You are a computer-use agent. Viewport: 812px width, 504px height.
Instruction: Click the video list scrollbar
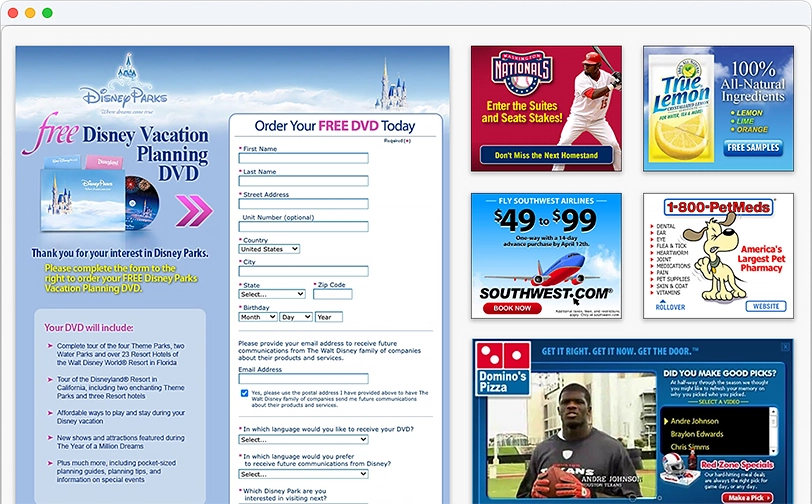click(x=774, y=431)
